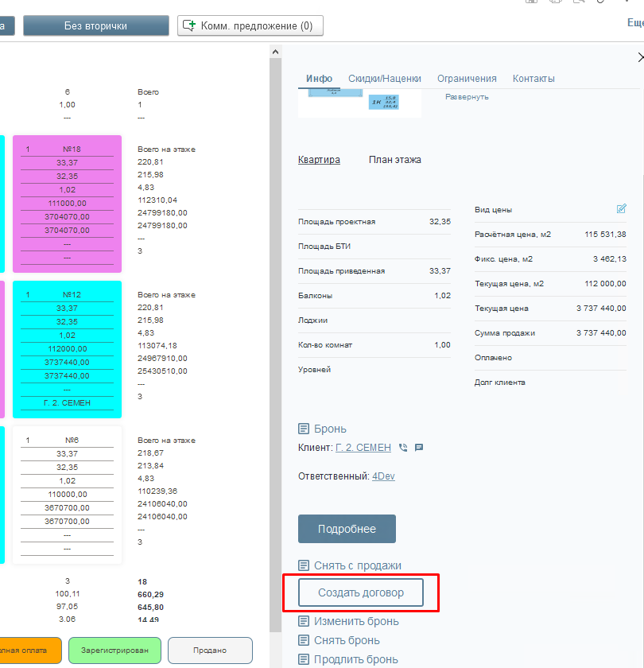Screen dimensions: 644x668
Task: Expand the layout image via Развернуть
Action: pyautogui.click(x=467, y=97)
